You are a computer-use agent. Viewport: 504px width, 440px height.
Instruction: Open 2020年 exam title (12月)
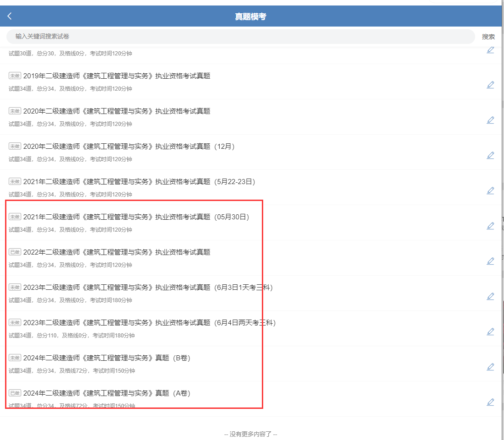tap(129, 147)
